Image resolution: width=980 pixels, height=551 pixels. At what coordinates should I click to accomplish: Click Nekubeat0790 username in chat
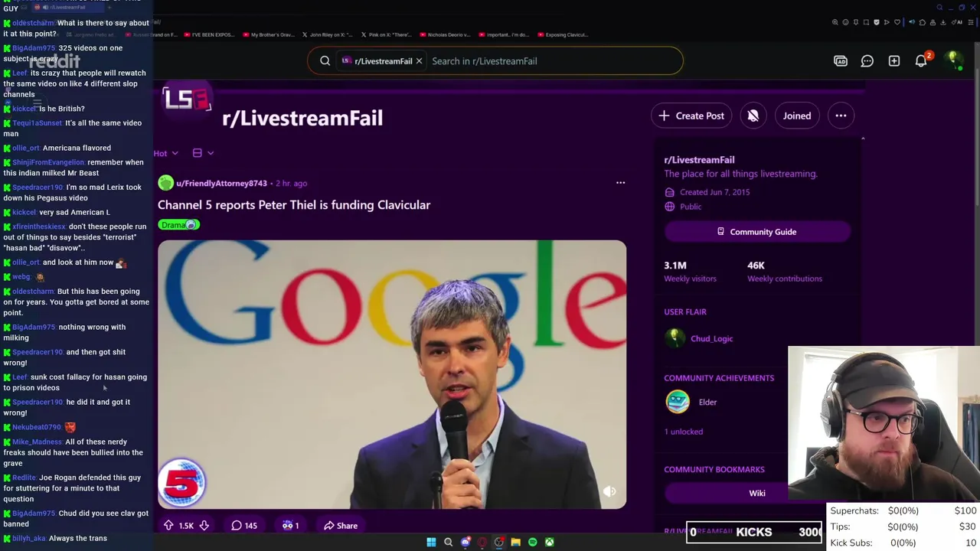(37, 427)
